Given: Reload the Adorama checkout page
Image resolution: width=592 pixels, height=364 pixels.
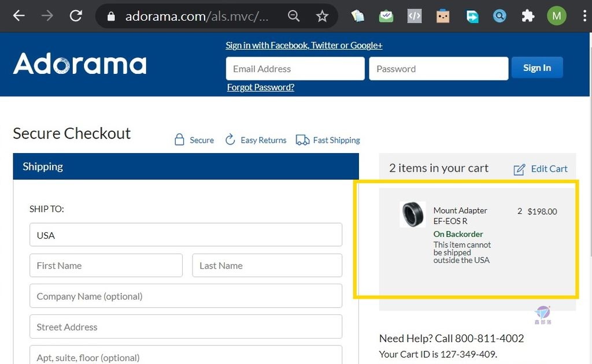Looking at the screenshot, I should (76, 16).
